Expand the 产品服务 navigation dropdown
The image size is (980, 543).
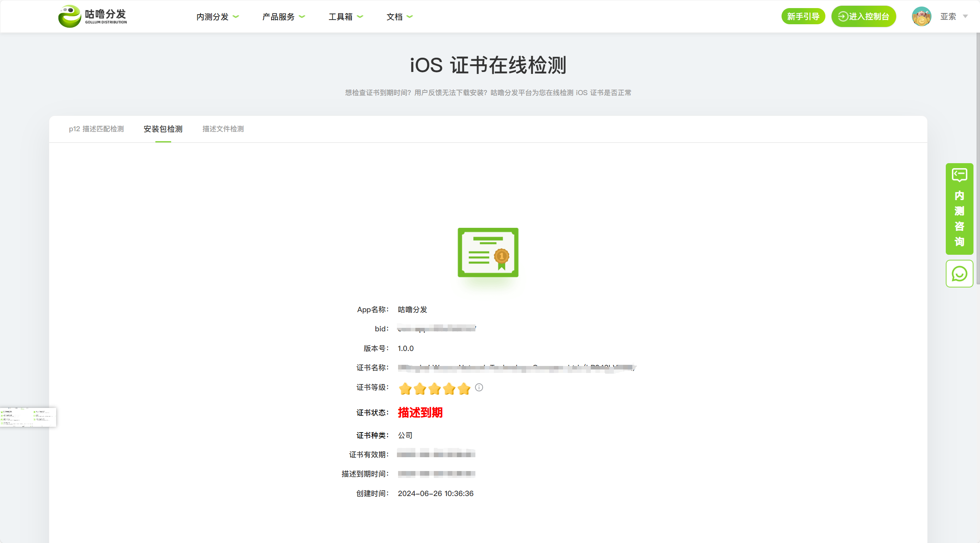tap(283, 17)
